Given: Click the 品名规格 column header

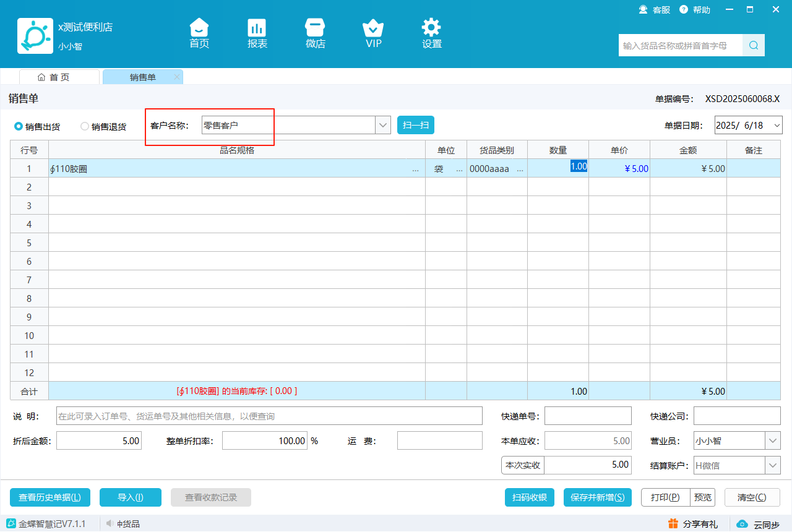Looking at the screenshot, I should click(x=237, y=150).
